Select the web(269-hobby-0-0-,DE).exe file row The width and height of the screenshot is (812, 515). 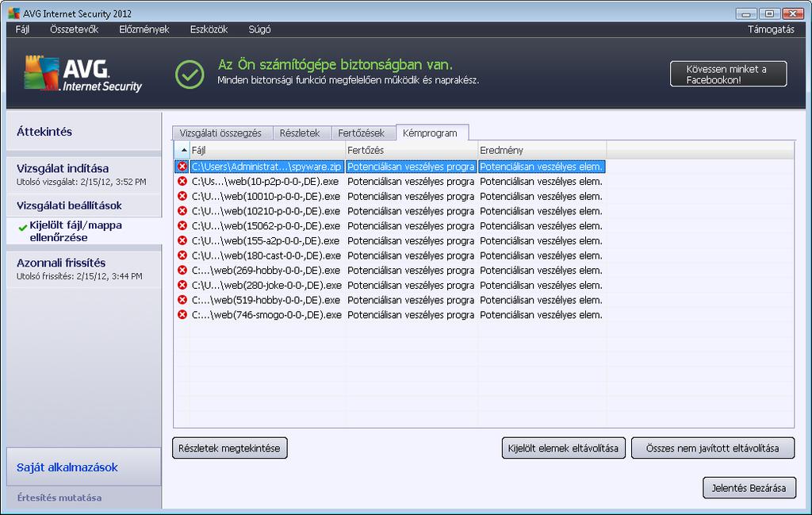(x=390, y=270)
